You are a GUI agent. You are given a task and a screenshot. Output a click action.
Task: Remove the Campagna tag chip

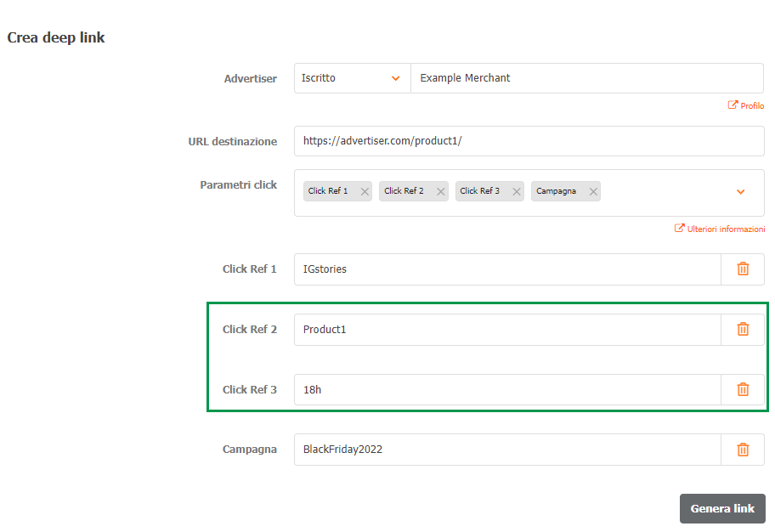point(593,192)
